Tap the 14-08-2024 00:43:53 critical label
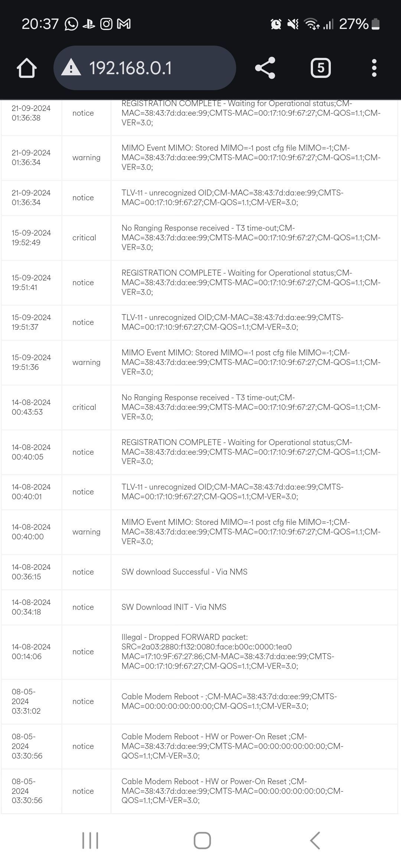The height and width of the screenshot is (868, 401). click(x=84, y=407)
